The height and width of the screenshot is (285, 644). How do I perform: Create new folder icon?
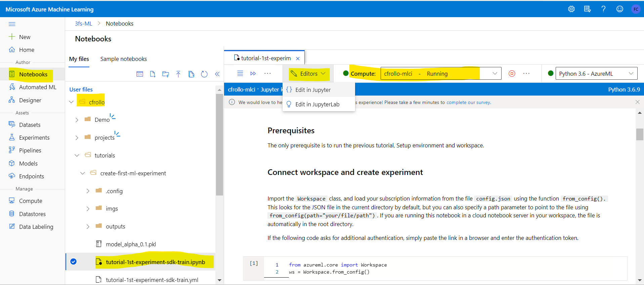point(166,74)
